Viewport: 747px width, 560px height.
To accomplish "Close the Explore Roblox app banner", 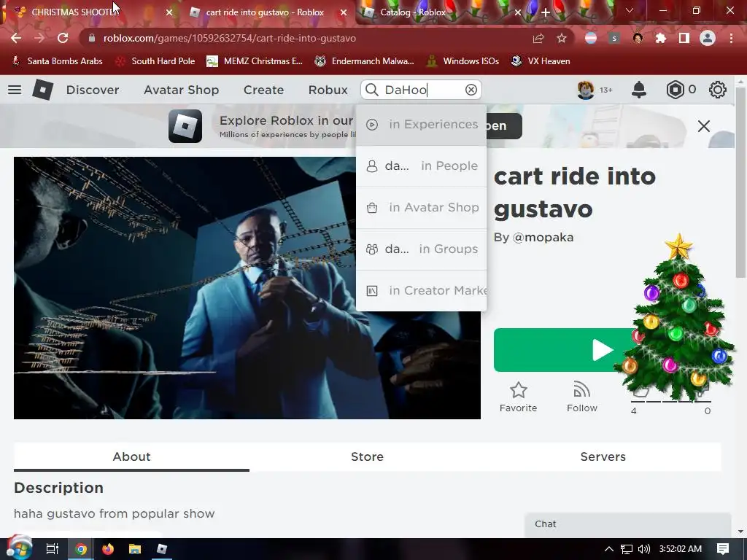I will pos(704,126).
